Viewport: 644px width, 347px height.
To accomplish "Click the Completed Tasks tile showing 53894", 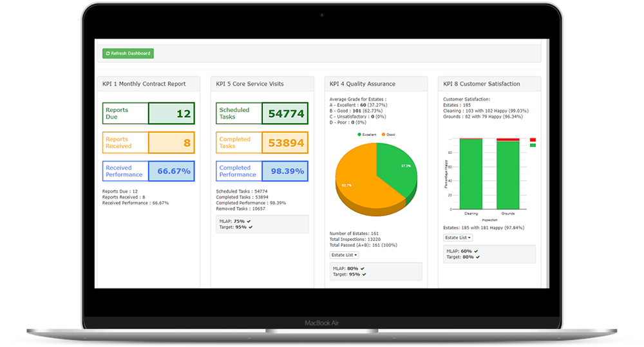I will click(x=262, y=143).
